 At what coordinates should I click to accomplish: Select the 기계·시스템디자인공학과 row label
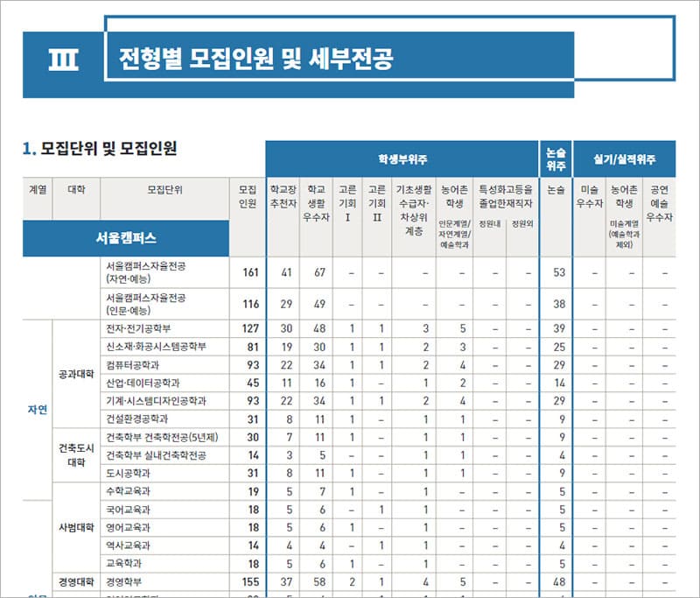pyautogui.click(x=156, y=401)
